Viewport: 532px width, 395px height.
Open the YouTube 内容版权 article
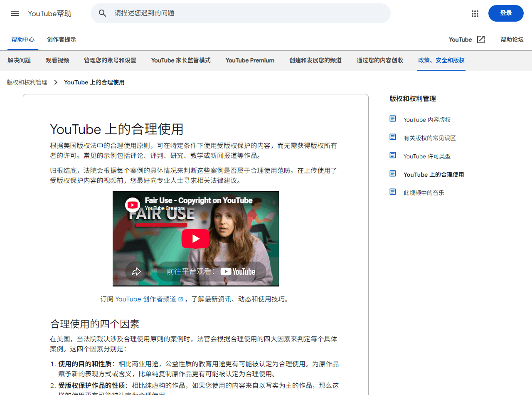coord(427,120)
